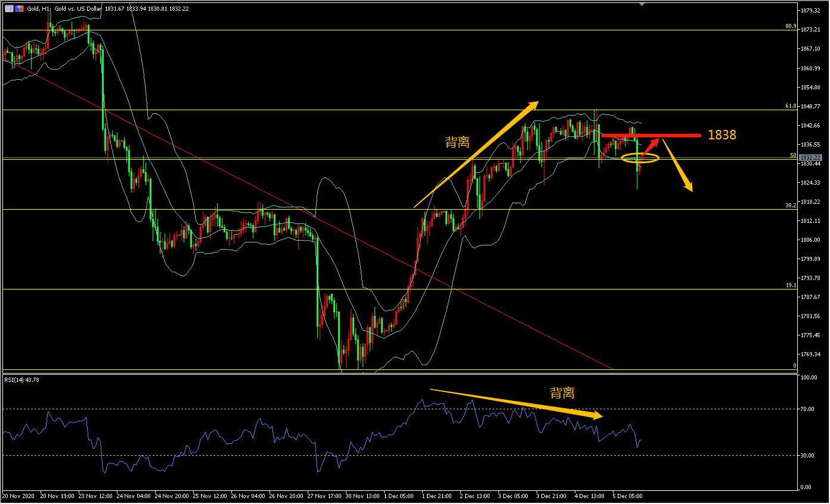The image size is (830, 504).
Task: Select the grey current price tag 1832.22 on the price axis
Action: pos(812,158)
